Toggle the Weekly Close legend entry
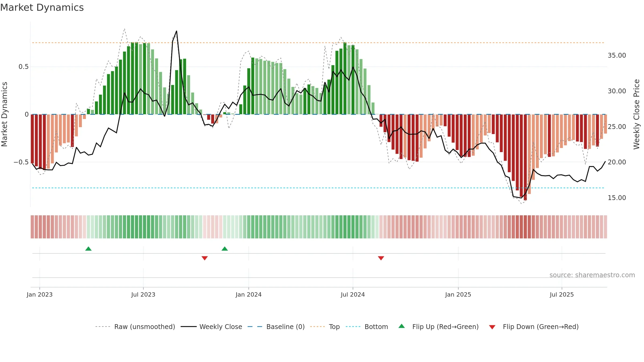 (x=211, y=327)
